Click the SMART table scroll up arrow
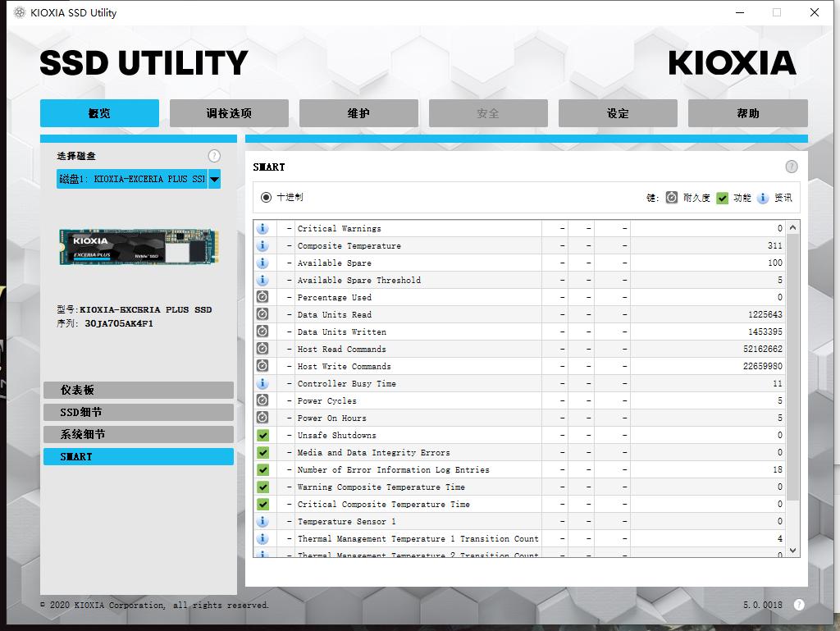The image size is (840, 631). click(x=793, y=227)
